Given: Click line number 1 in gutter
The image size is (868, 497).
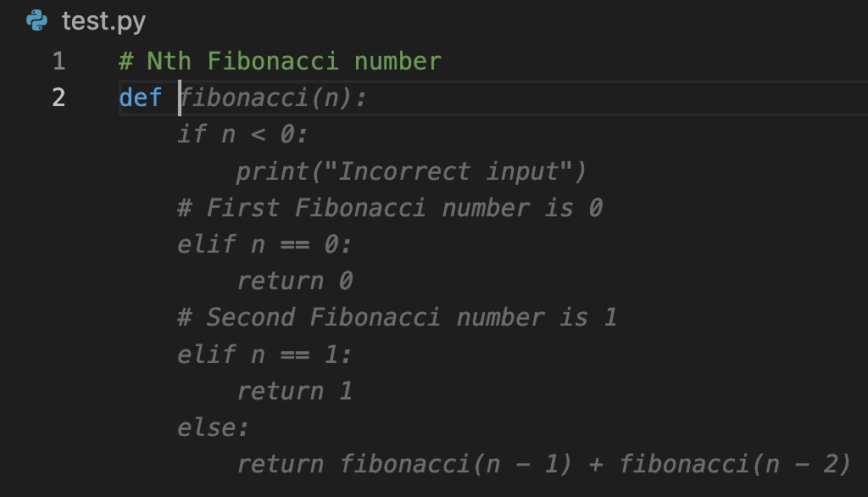Looking at the screenshot, I should click(x=59, y=61).
